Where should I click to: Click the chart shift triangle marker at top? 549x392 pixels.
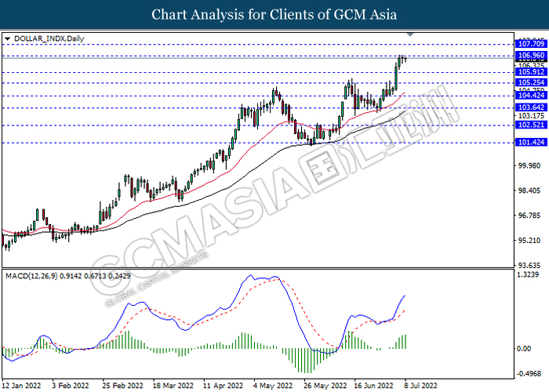pyautogui.click(x=410, y=34)
